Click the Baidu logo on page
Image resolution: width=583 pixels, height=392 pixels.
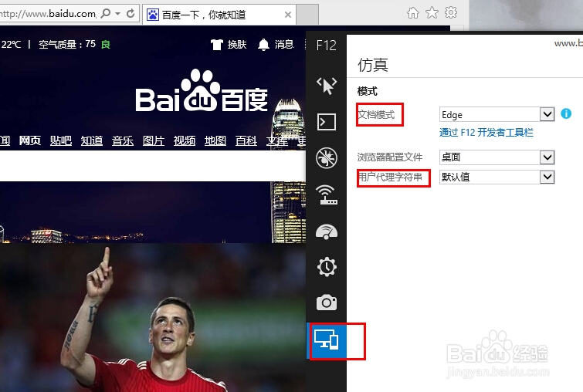click(201, 91)
